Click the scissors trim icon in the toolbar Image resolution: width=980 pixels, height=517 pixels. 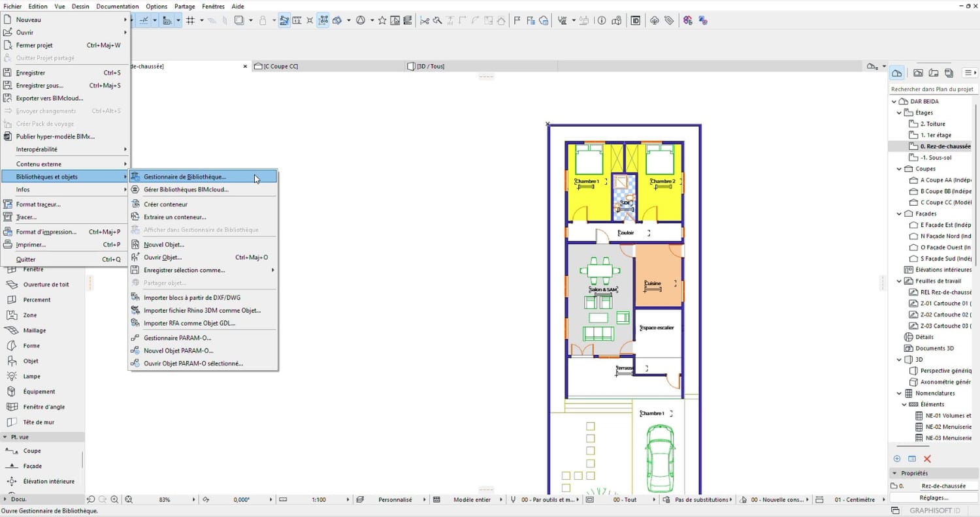(425, 20)
